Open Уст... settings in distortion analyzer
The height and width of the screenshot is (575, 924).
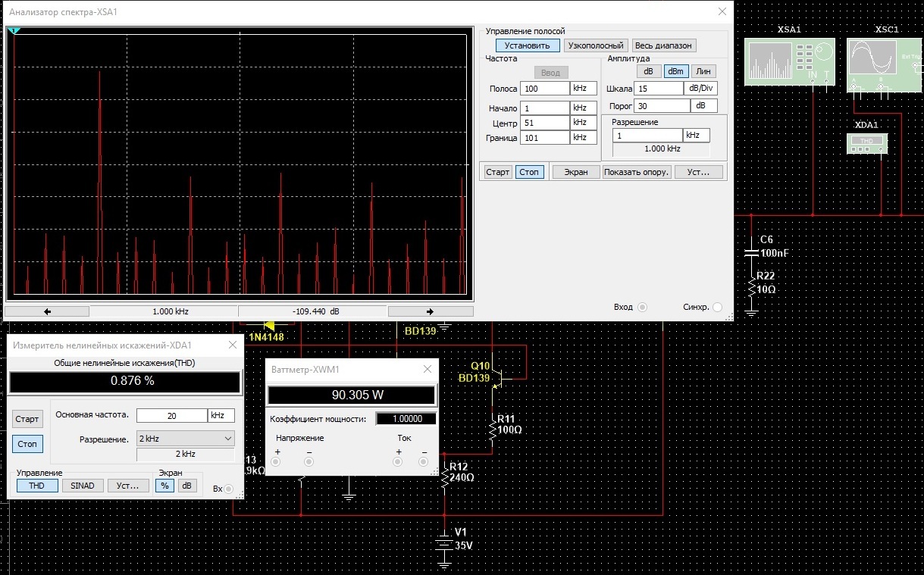pos(128,486)
